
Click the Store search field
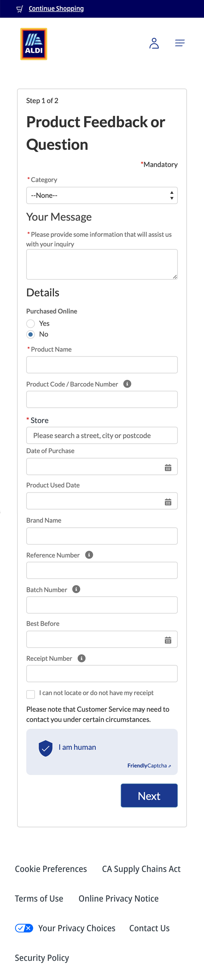[102, 435]
